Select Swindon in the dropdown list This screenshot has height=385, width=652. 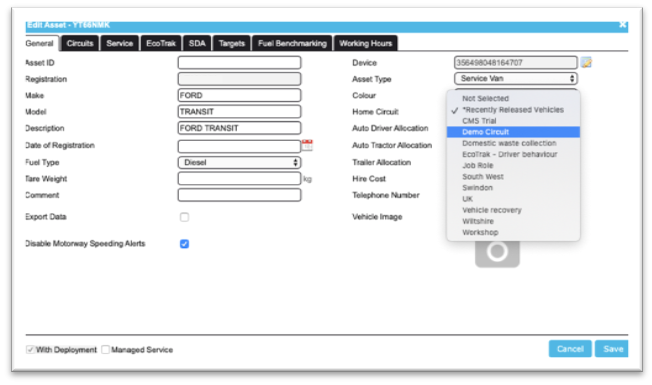pyautogui.click(x=513, y=188)
